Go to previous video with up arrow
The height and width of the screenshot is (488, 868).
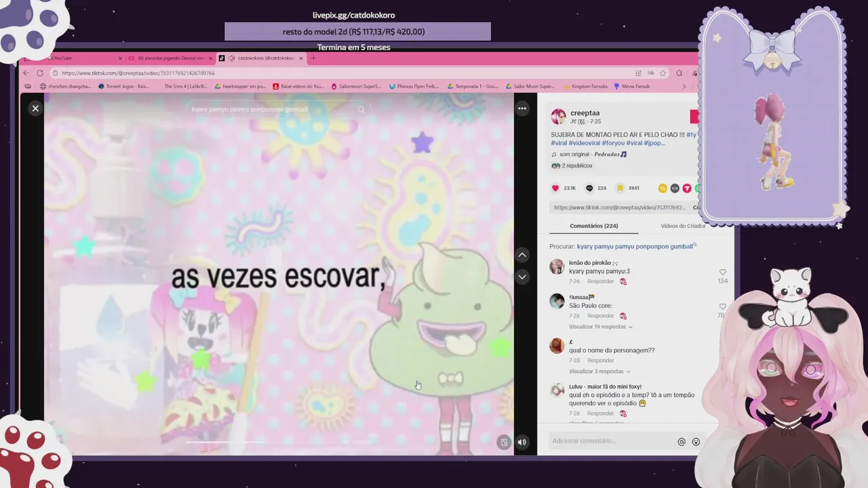tap(522, 255)
